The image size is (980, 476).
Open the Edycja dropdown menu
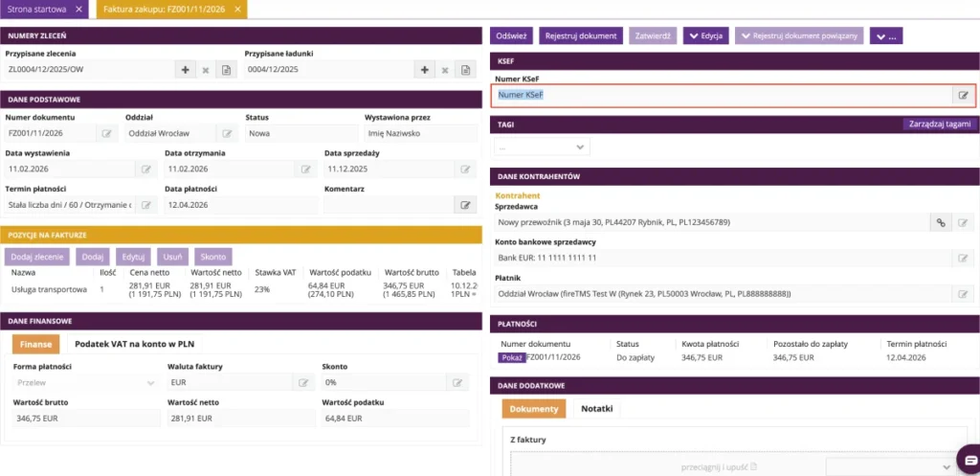point(705,36)
